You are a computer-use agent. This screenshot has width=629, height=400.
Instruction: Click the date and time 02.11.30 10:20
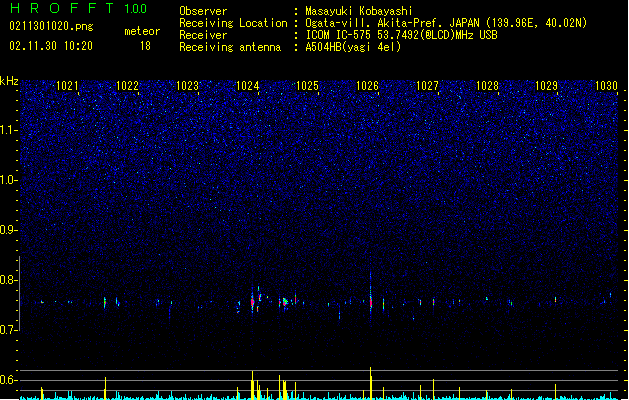click(51, 46)
